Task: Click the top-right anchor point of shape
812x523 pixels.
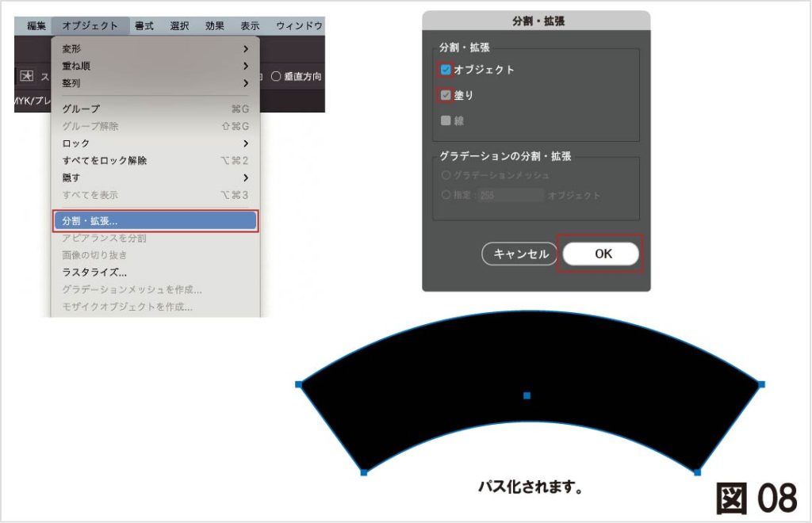Action: pyautogui.click(x=761, y=384)
